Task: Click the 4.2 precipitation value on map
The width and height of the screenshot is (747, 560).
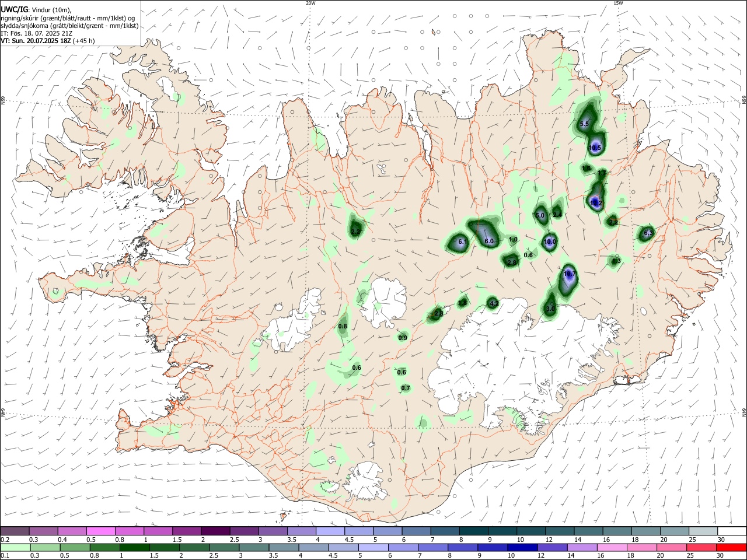Action: 494,303
